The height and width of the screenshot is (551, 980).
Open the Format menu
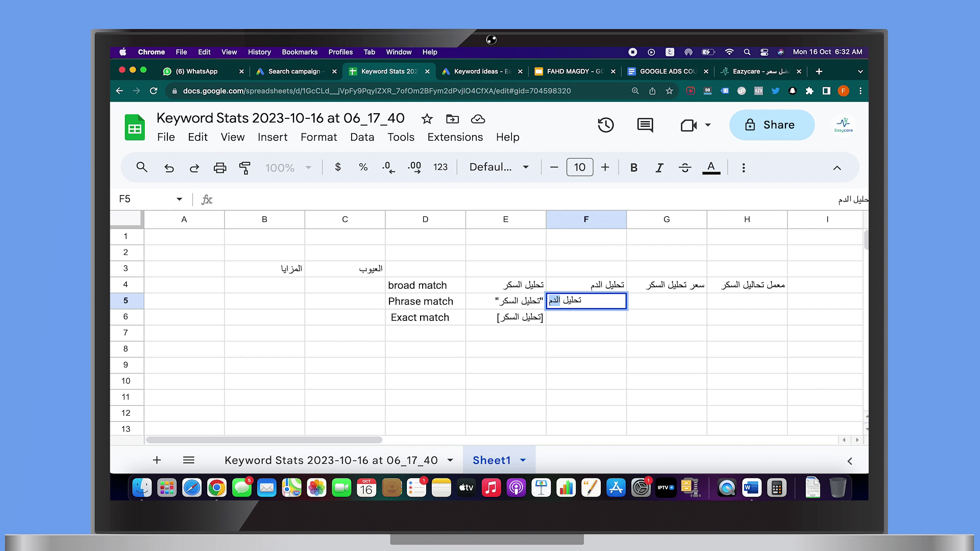pos(319,137)
